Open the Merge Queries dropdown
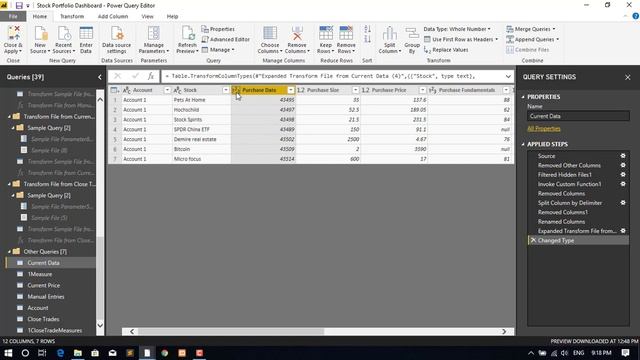The height and width of the screenshot is (360, 640). 531,29
